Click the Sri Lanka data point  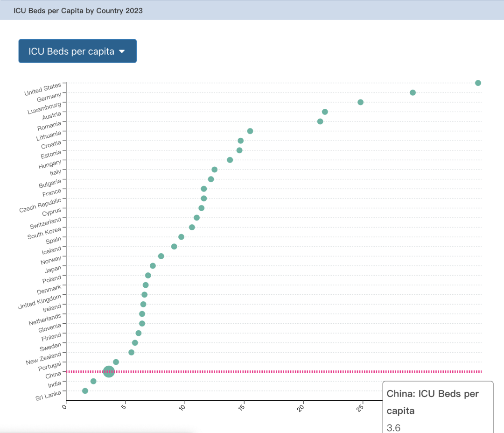coord(85,391)
